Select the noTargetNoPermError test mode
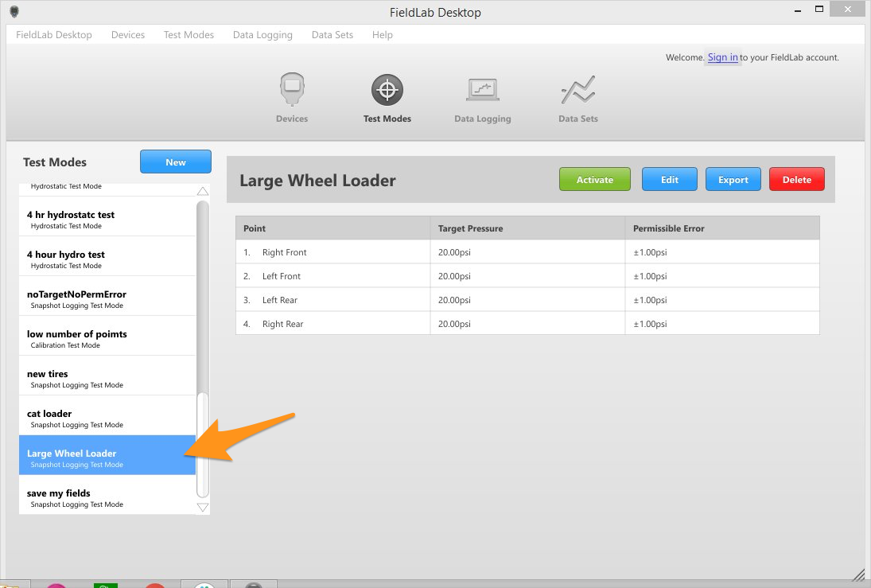871x588 pixels. [x=107, y=296]
